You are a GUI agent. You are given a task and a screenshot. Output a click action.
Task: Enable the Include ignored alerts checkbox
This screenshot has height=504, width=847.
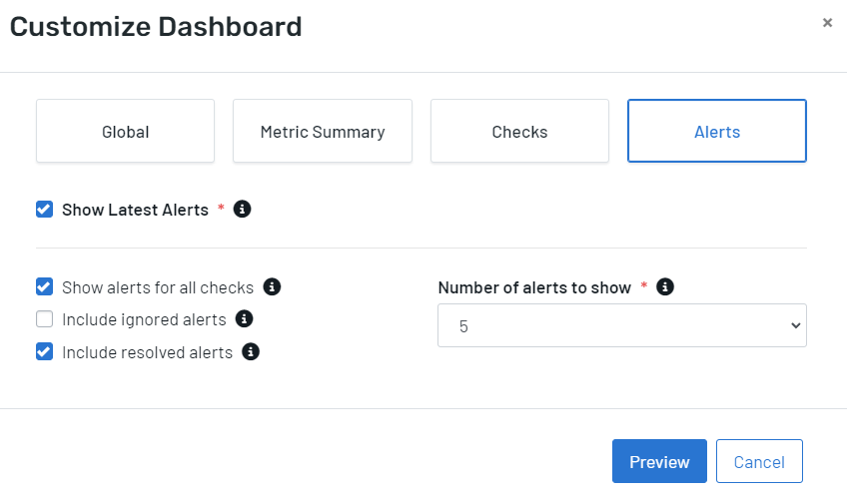coord(44,319)
